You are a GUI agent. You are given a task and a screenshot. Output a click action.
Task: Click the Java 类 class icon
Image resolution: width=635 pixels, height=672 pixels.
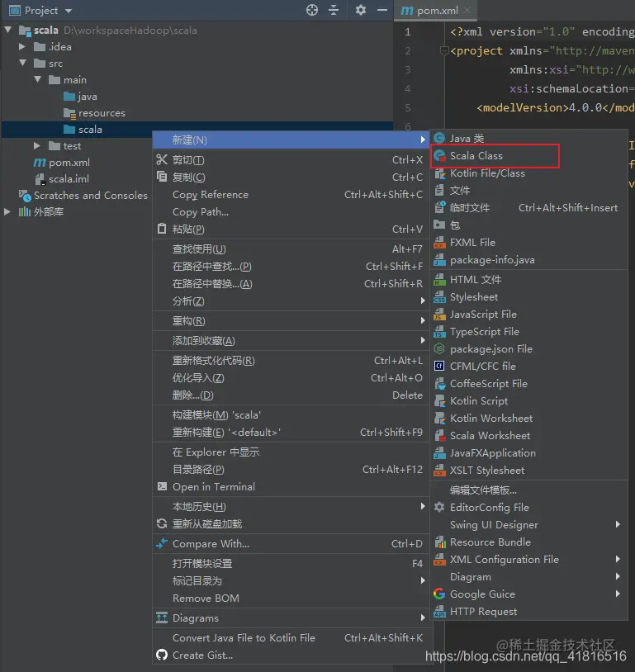coord(439,138)
